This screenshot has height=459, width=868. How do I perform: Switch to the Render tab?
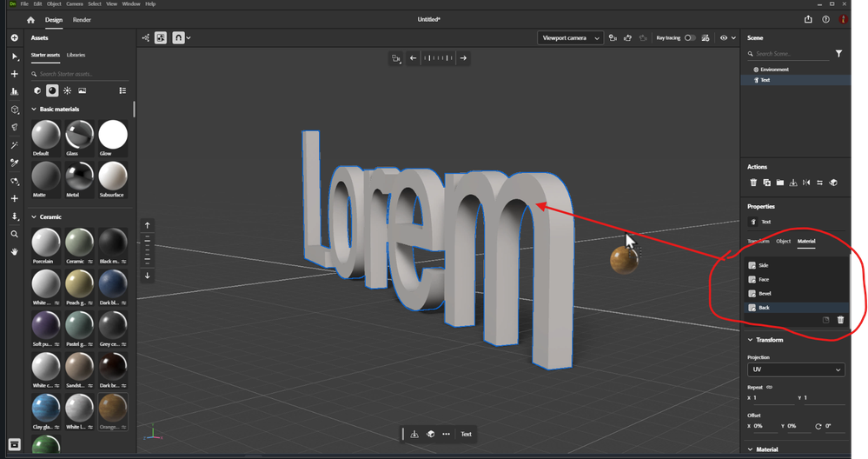pyautogui.click(x=82, y=20)
